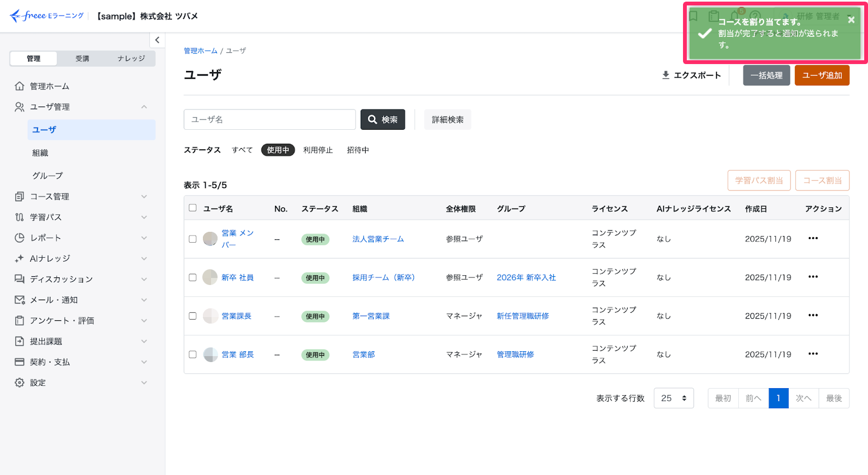
Task: Click the 学習パス path icon
Action: [x=20, y=217]
